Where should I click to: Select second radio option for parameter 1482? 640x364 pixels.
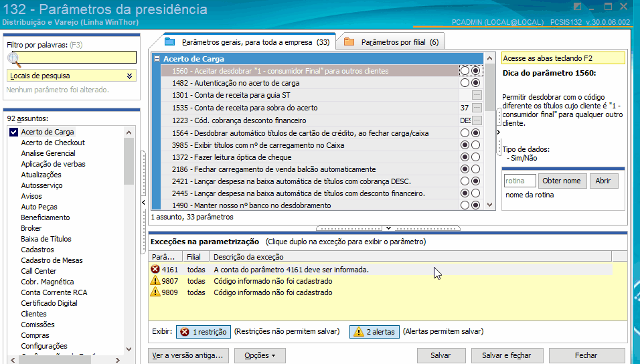point(475,83)
